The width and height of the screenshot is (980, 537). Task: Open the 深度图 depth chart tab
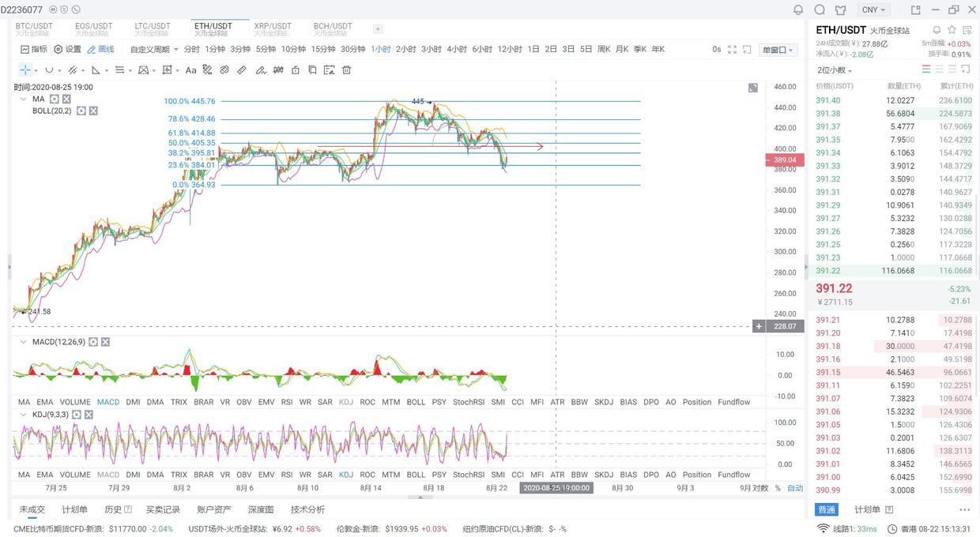pos(260,509)
